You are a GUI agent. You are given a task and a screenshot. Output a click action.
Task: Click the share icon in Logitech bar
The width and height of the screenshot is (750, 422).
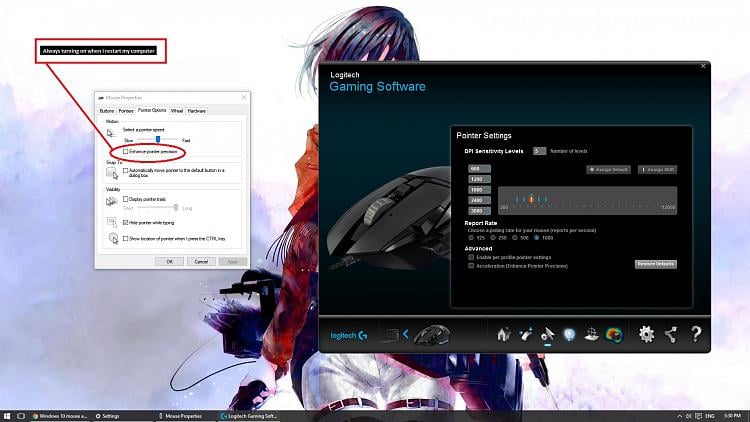point(671,334)
